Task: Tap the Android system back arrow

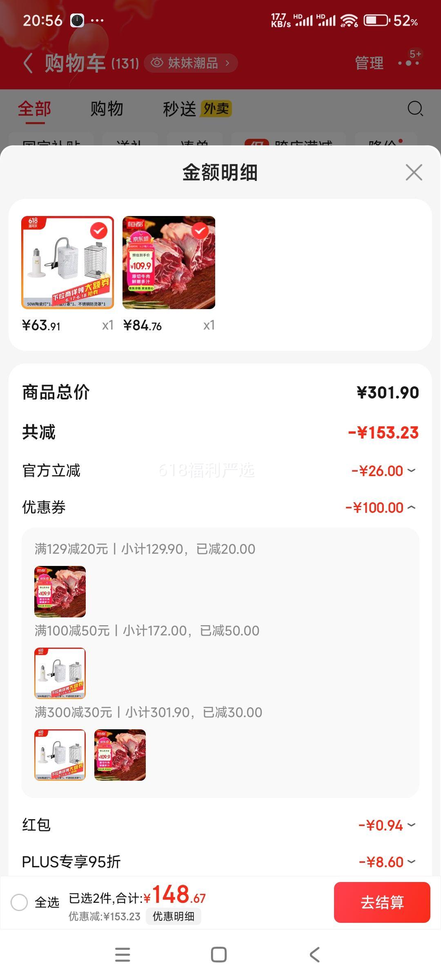Action: click(314, 955)
